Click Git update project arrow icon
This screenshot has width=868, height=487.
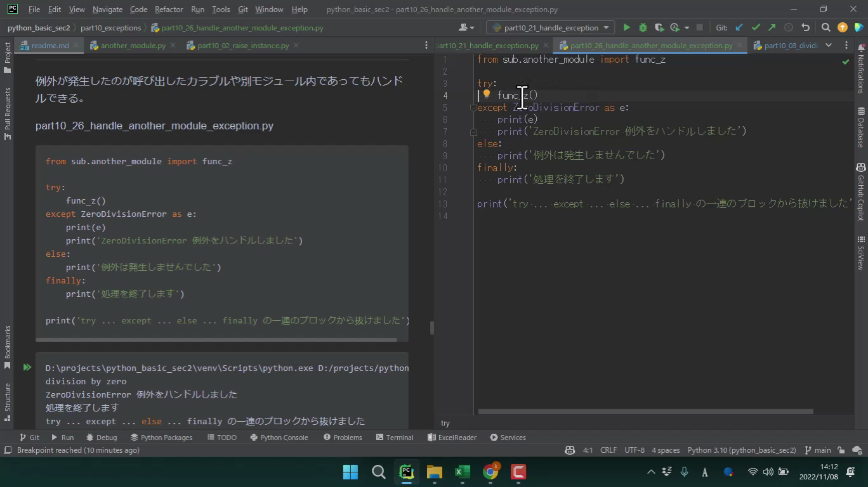click(739, 27)
